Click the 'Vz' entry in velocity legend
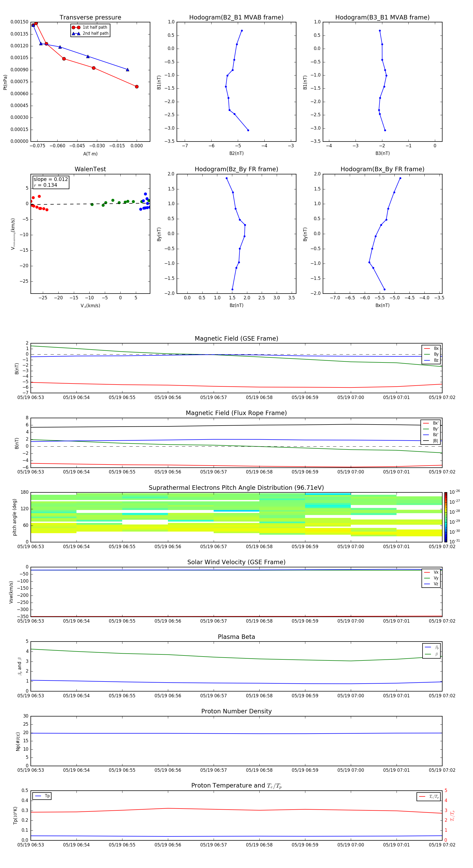This screenshot has width=473, height=868. click(x=431, y=584)
